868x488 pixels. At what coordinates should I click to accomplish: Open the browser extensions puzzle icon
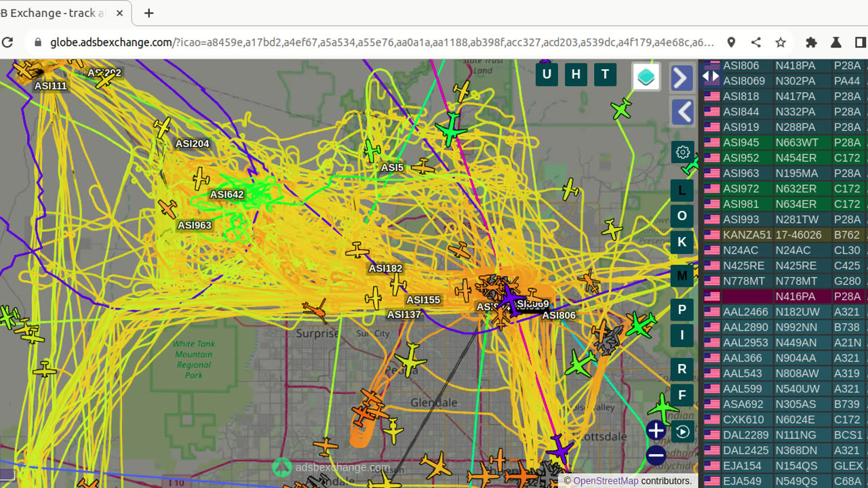811,42
